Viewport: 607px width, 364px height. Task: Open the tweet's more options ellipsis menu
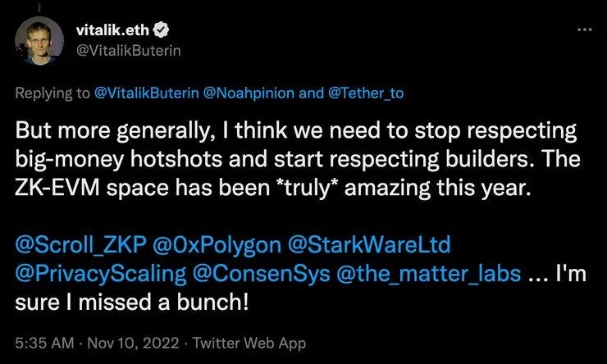click(x=583, y=29)
